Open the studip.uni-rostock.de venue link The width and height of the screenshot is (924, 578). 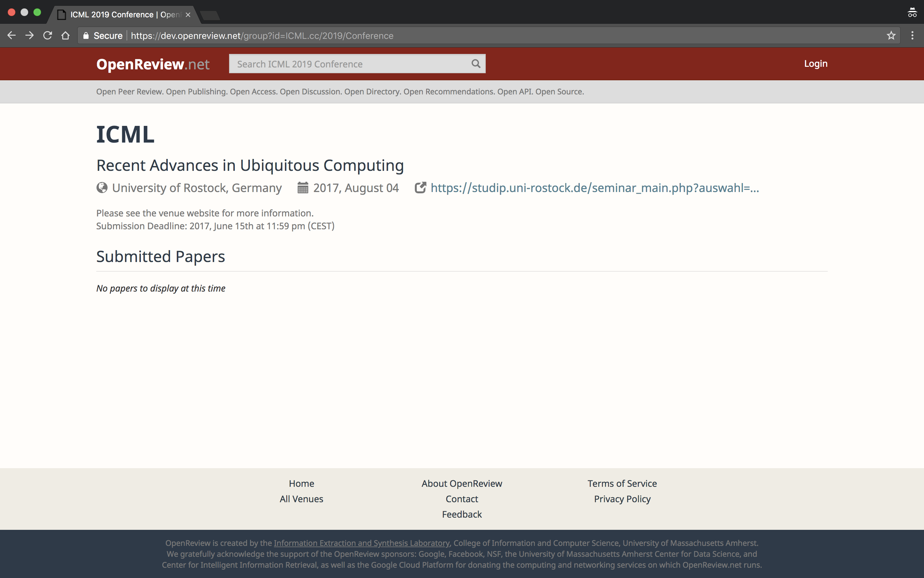595,188
